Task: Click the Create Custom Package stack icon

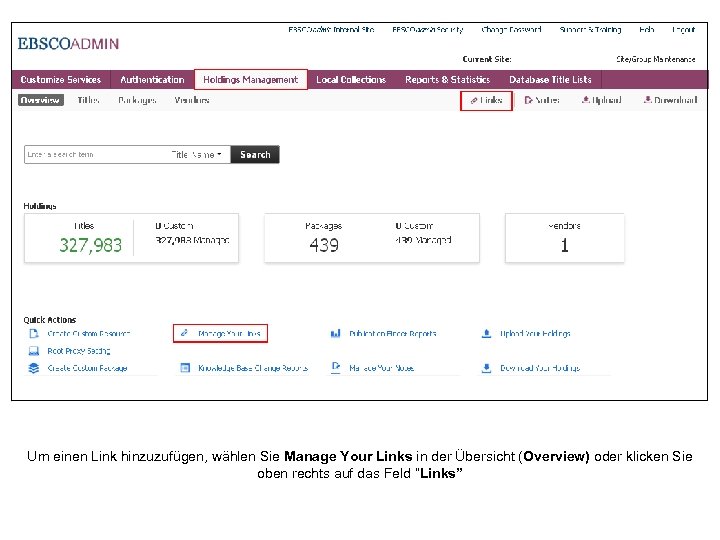Action: (x=34, y=368)
